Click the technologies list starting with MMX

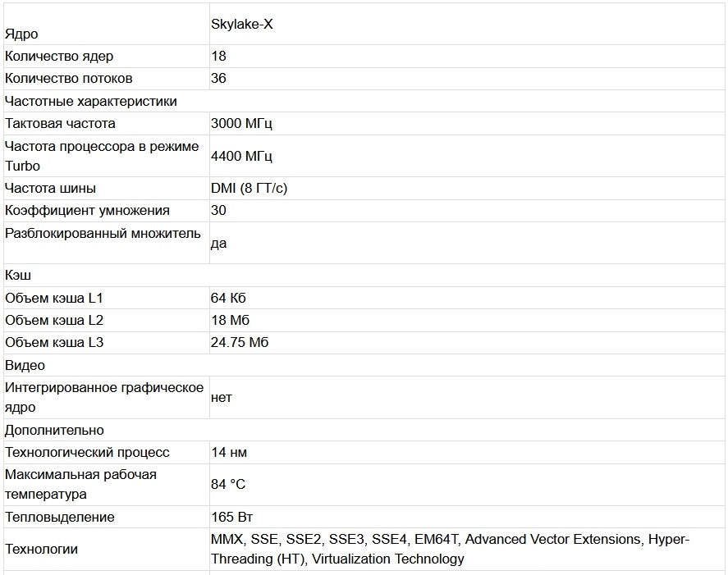tap(450, 550)
